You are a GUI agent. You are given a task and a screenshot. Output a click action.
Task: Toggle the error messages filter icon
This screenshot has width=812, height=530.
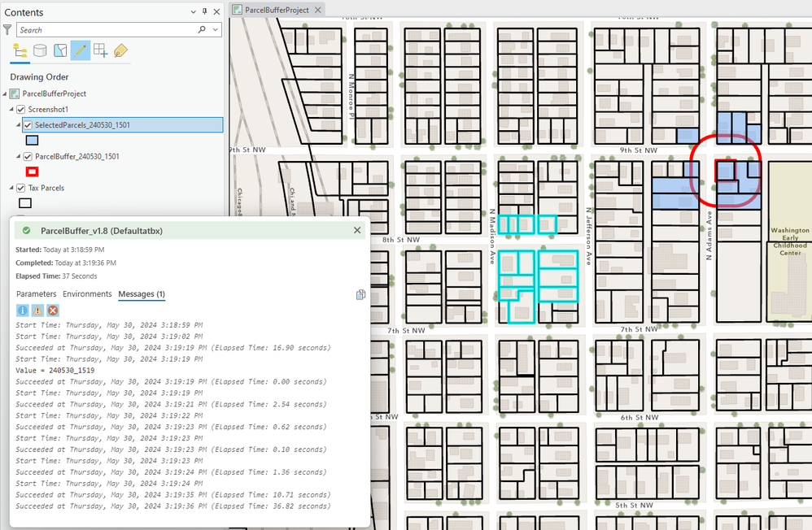point(52,310)
